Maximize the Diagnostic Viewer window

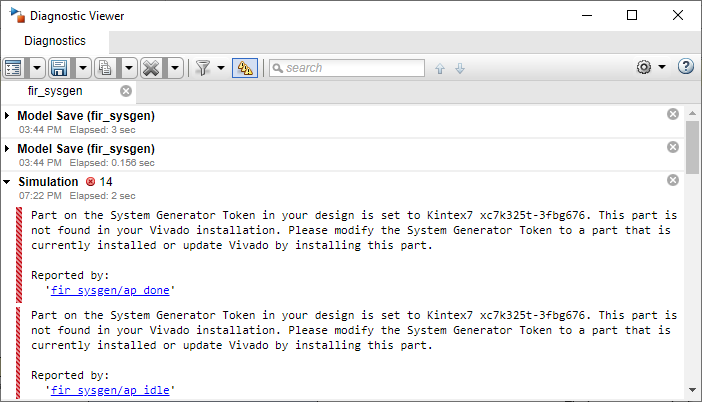click(632, 15)
